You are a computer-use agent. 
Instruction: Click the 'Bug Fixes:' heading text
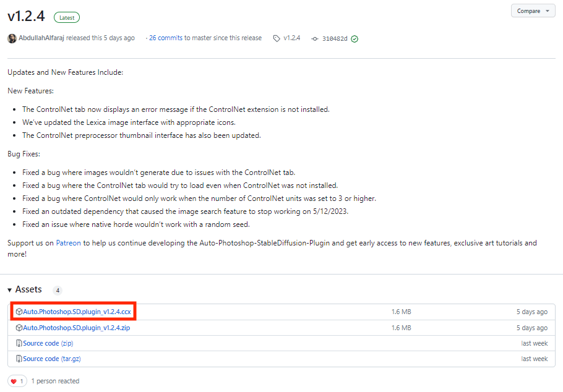point(24,154)
